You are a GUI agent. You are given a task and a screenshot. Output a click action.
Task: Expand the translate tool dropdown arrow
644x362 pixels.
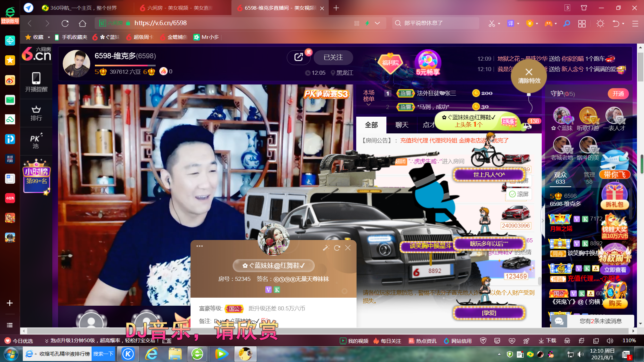coord(518,24)
